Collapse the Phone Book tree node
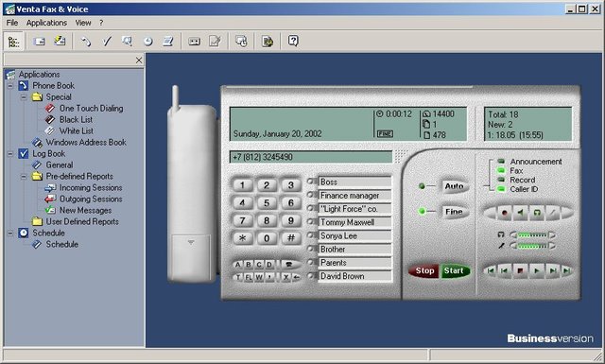The height and width of the screenshot is (364, 605). pyautogui.click(x=10, y=86)
